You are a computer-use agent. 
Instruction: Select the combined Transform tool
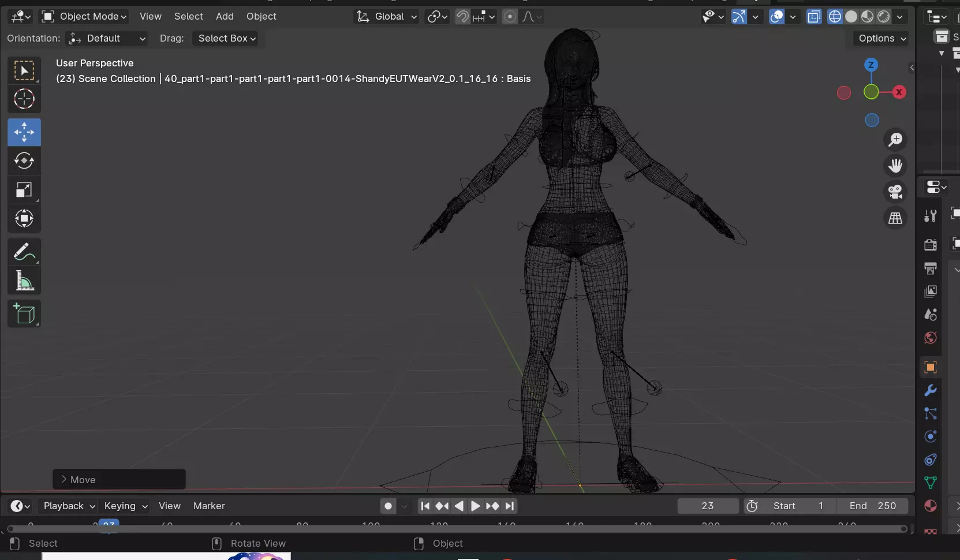tap(24, 218)
